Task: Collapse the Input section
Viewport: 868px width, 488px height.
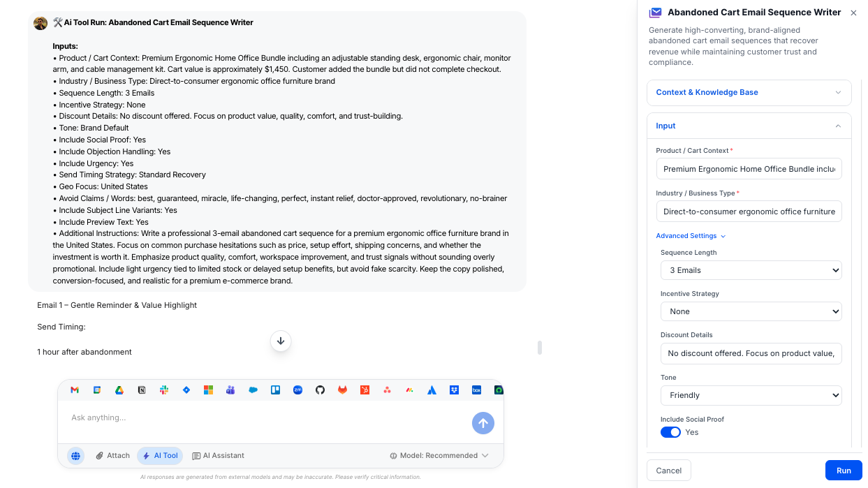Action: (x=749, y=126)
